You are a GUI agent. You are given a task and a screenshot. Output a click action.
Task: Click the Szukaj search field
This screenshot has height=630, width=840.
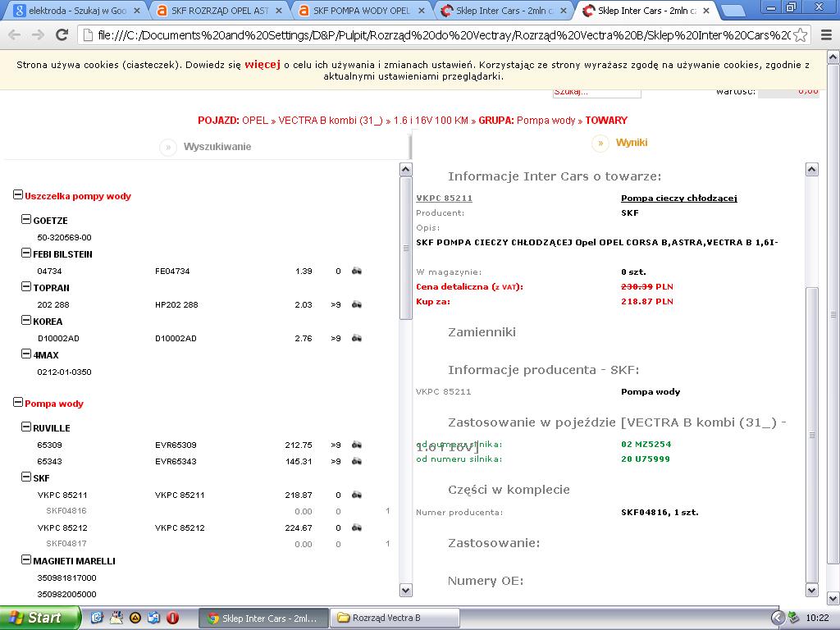click(596, 92)
